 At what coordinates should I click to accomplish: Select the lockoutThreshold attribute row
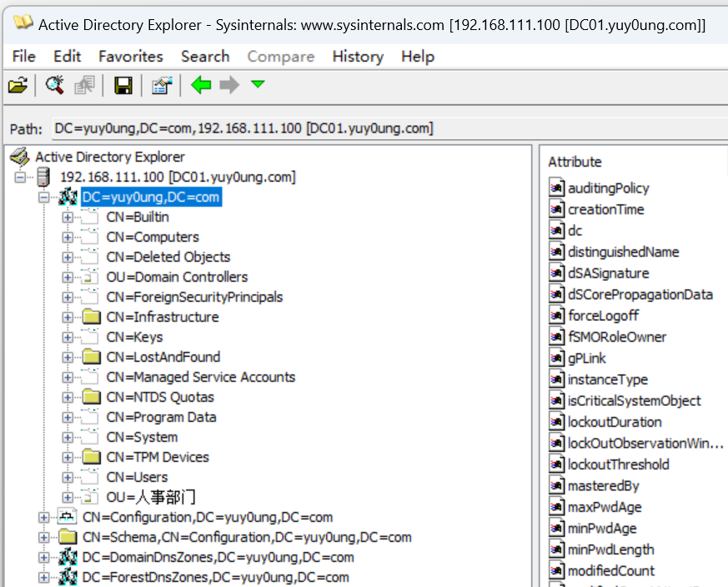[618, 464]
